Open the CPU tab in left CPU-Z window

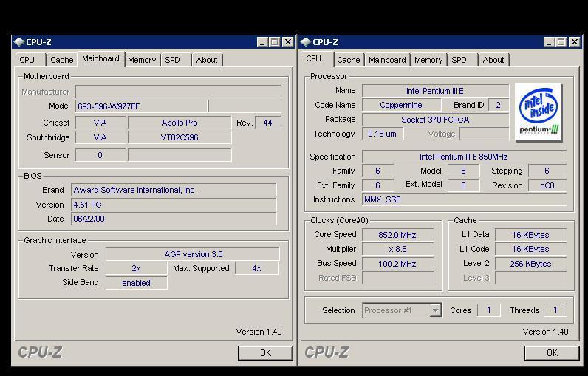tap(30, 60)
